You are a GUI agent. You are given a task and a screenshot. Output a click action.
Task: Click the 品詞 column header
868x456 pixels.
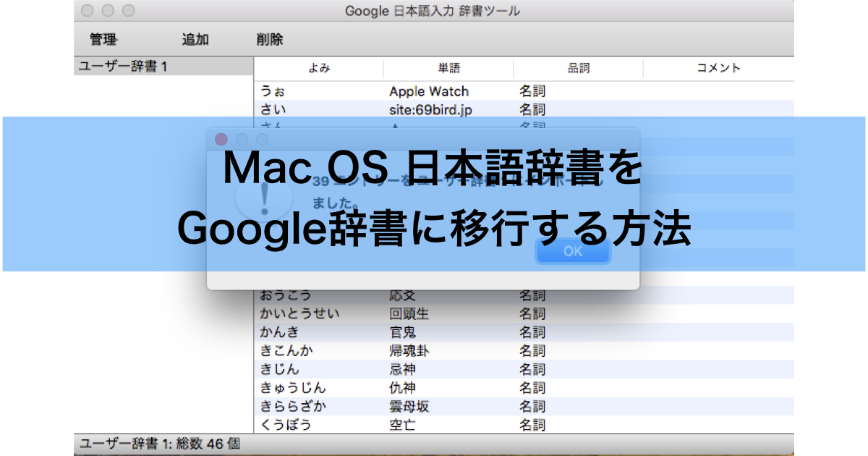(x=578, y=68)
